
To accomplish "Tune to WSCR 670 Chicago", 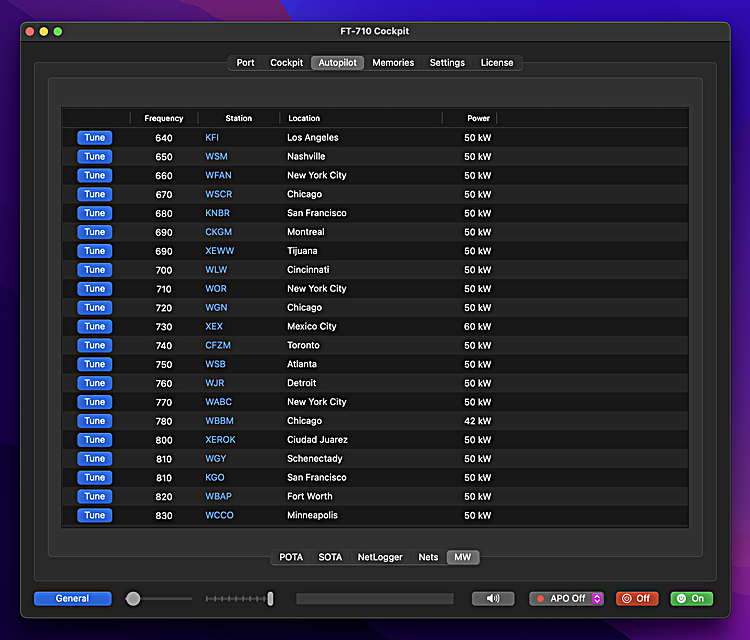I will click(x=95, y=194).
